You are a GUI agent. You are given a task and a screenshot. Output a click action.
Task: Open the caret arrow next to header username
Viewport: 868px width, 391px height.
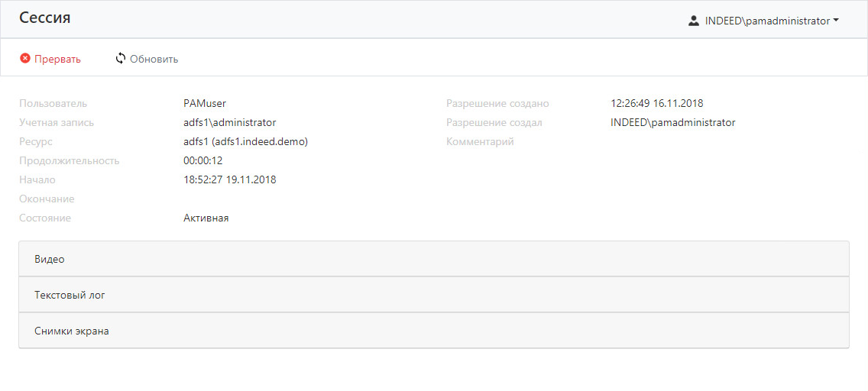coord(836,21)
